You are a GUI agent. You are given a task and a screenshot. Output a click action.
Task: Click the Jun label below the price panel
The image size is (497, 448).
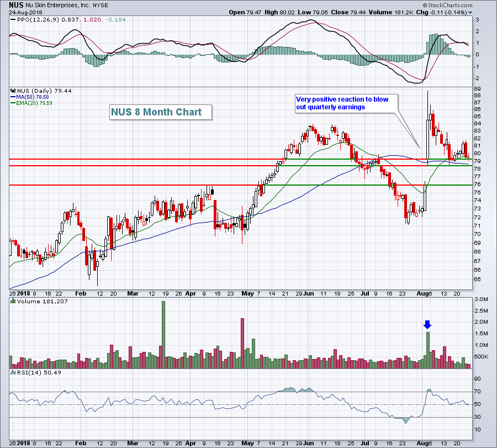(308, 293)
